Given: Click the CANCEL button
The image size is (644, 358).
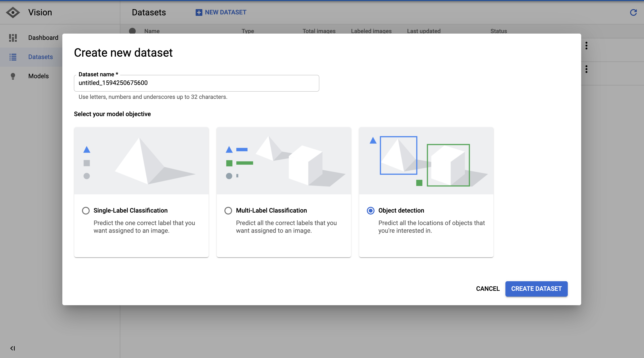Looking at the screenshot, I should 487,289.
